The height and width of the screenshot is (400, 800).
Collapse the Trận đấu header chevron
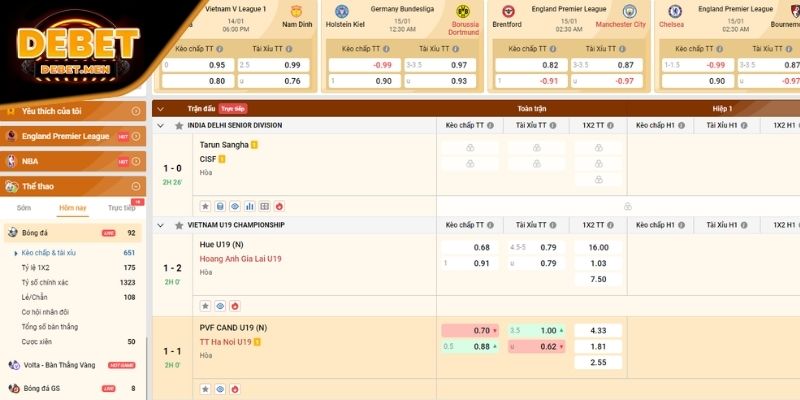(161, 109)
